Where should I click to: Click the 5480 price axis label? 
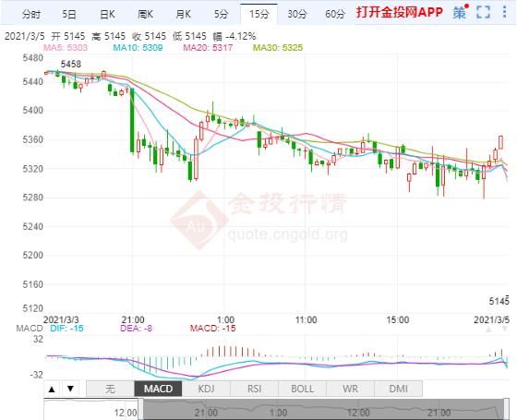pos(32,58)
